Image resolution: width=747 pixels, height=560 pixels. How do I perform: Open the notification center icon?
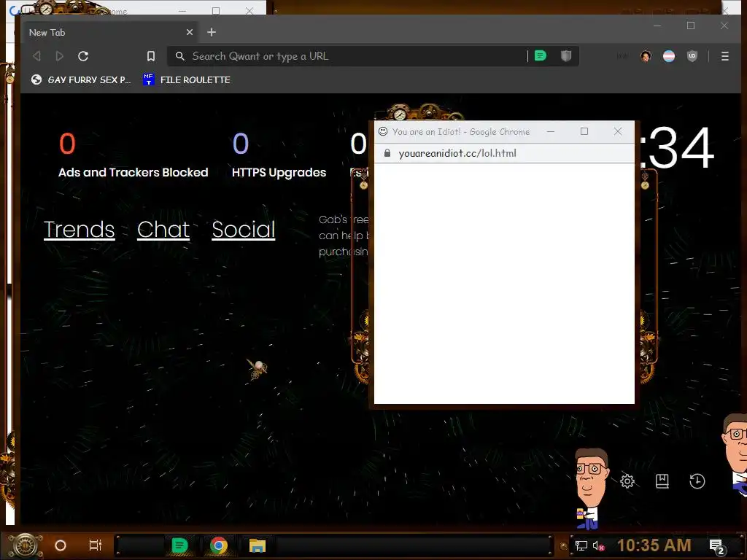[717, 547]
